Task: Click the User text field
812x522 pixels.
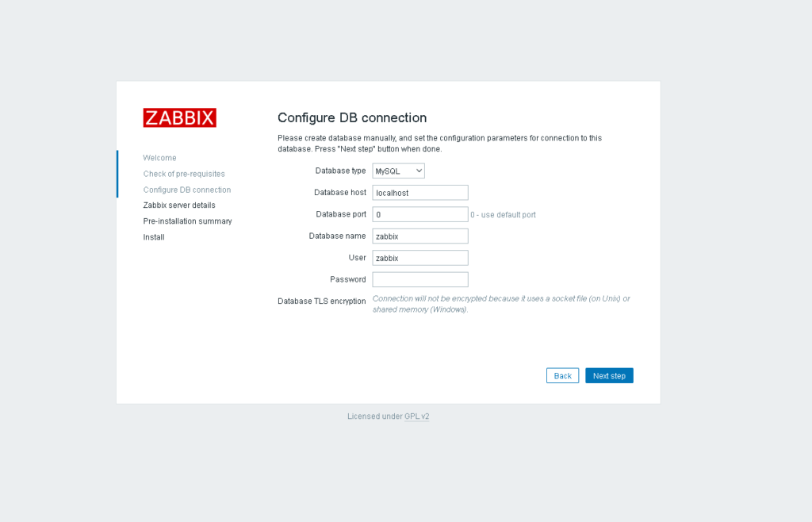Action: click(x=420, y=258)
